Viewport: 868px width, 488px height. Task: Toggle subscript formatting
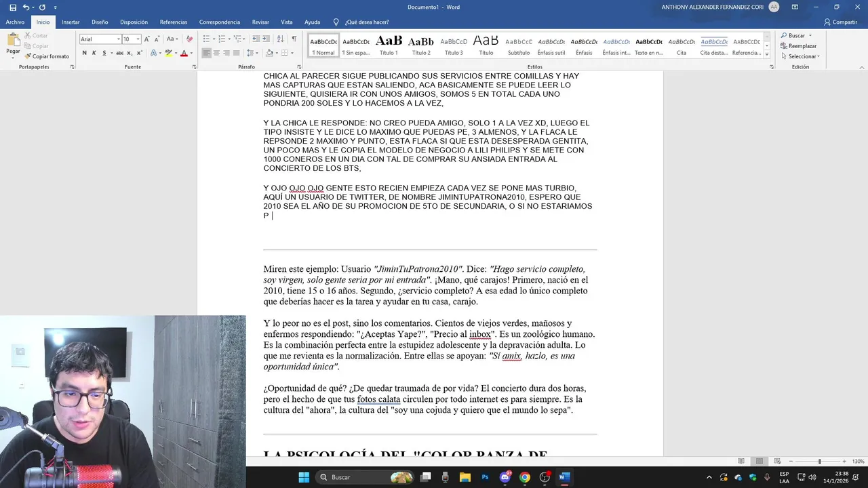coord(130,53)
